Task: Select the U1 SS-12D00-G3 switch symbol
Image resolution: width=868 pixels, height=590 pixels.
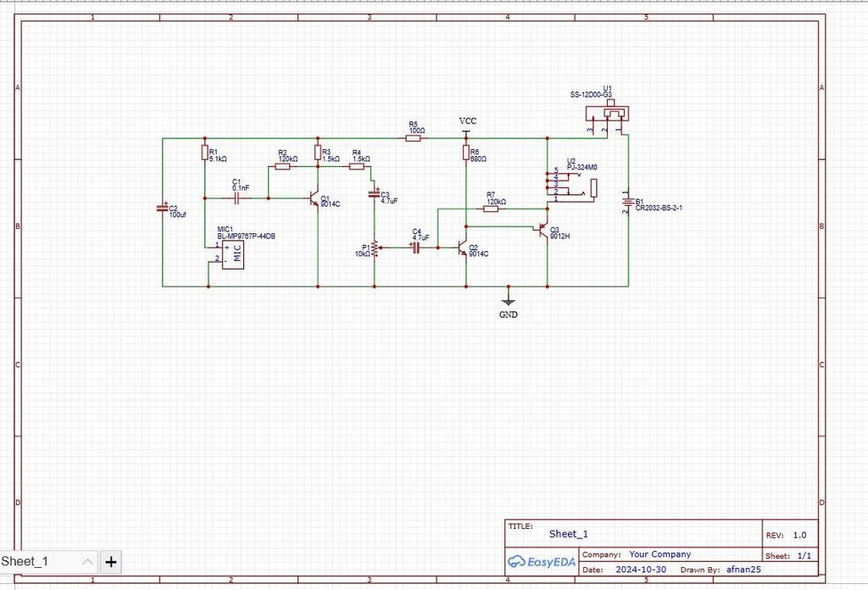Action: click(x=607, y=116)
